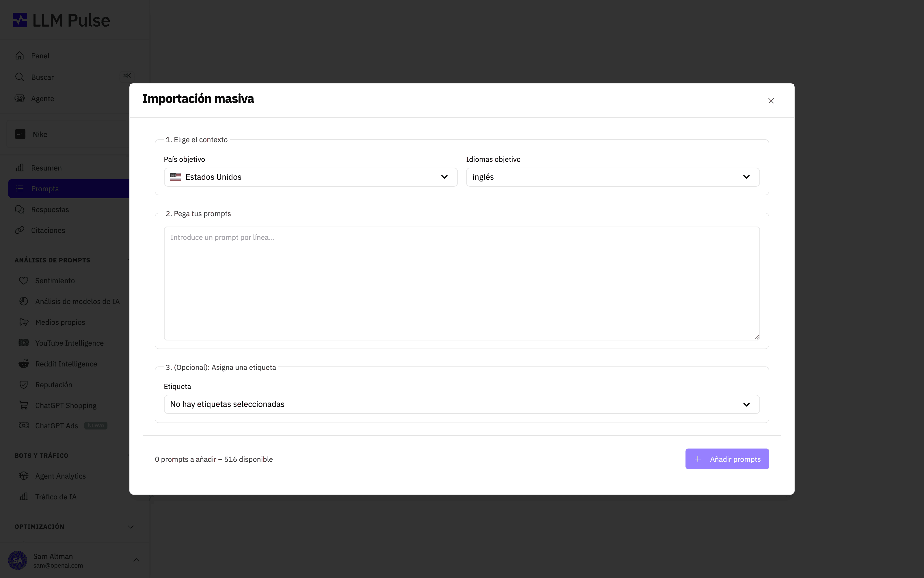
Task: Click the Nuevo badge beside ChatGPT Ads
Action: (96, 425)
